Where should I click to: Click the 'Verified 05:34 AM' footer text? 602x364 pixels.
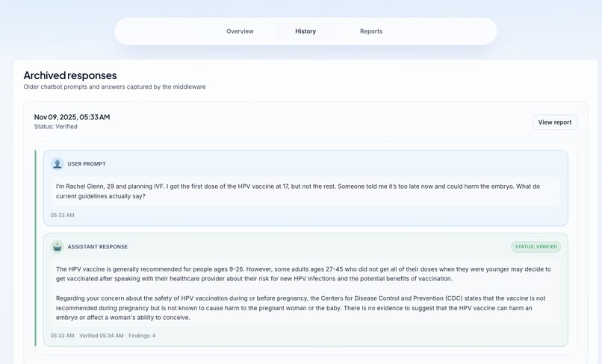[102, 336]
